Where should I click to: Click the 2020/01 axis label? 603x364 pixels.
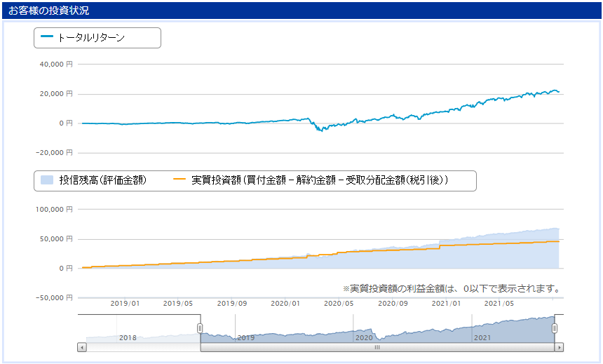click(x=285, y=304)
